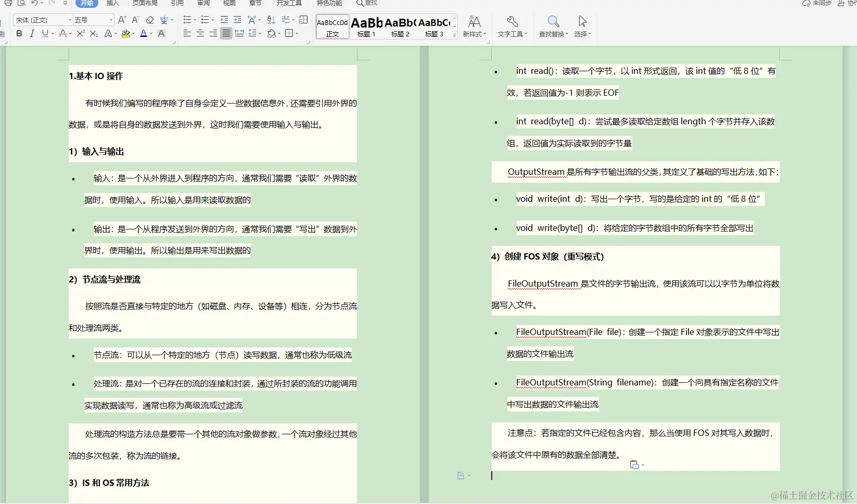The height and width of the screenshot is (504, 857).
Task: Click the phonetic guide (拼音) icon
Action: click(x=164, y=20)
